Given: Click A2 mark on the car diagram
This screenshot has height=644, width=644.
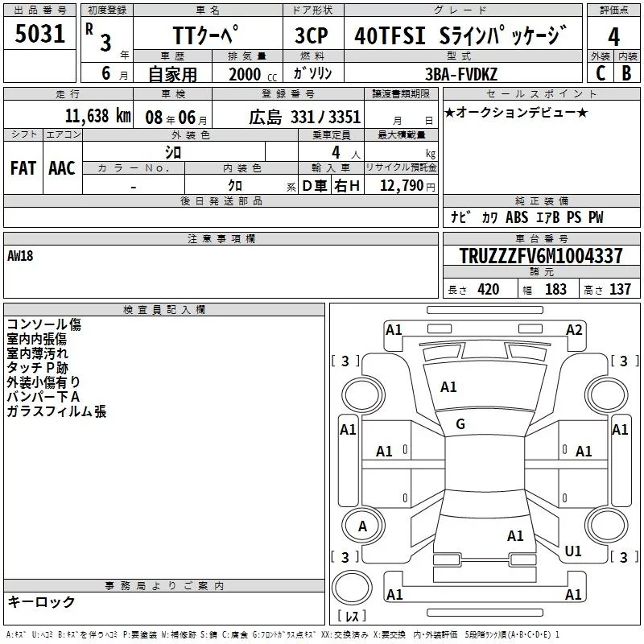Looking at the screenshot, I should tap(574, 330).
